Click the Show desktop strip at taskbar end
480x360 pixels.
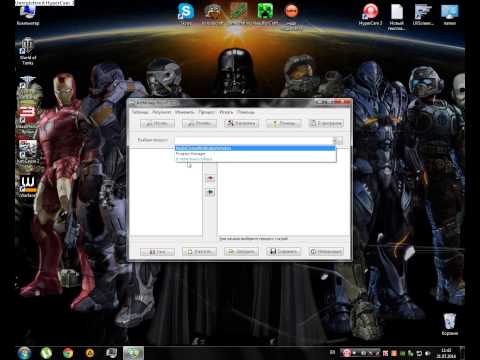point(462,353)
